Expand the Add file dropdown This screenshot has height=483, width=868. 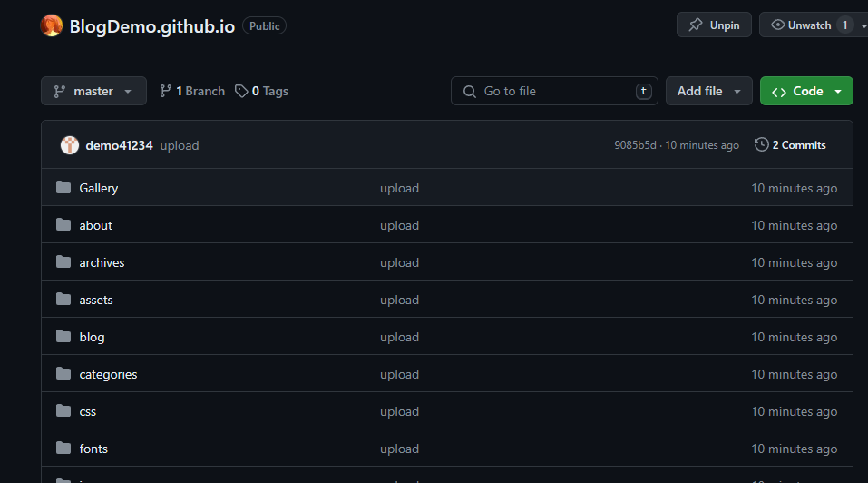pos(709,91)
